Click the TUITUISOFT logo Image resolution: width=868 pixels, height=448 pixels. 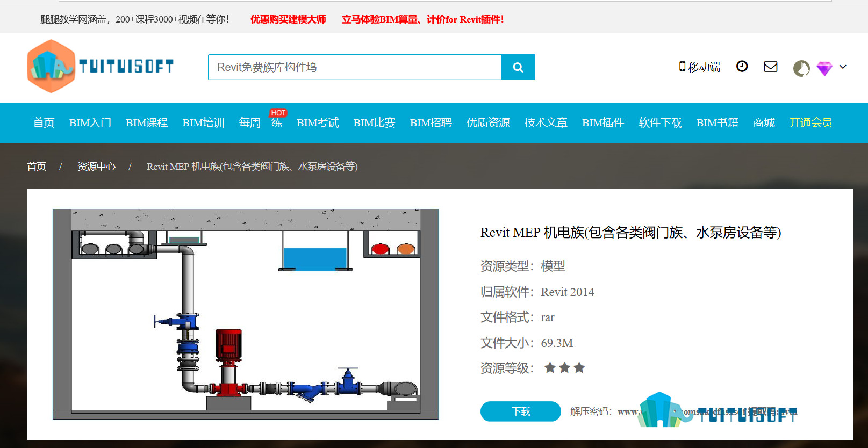pyautogui.click(x=101, y=66)
